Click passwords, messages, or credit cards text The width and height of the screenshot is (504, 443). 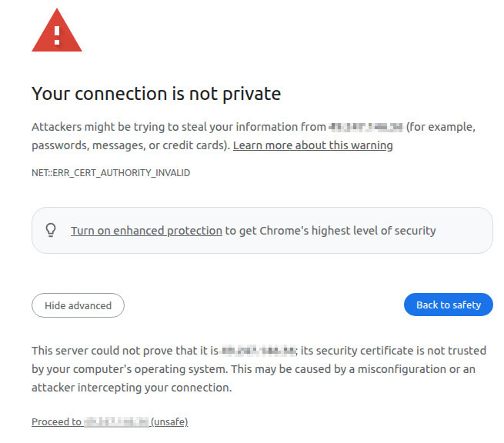131,145
